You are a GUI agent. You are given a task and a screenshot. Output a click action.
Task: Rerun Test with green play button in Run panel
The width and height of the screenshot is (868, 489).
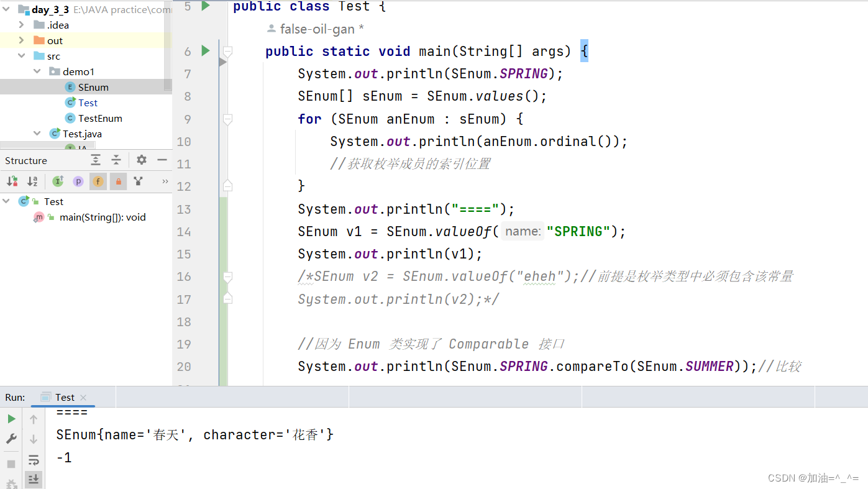(11, 419)
